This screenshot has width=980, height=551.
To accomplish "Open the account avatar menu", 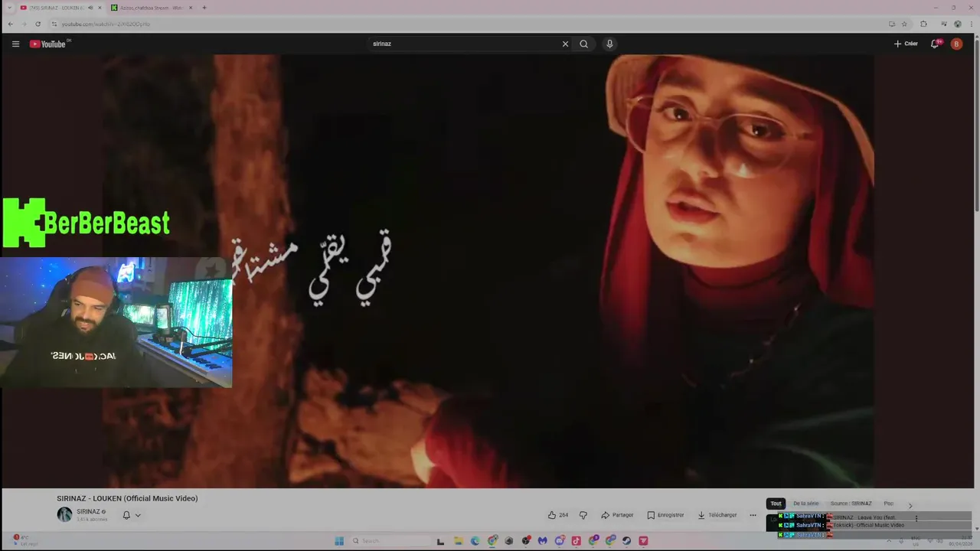I will tap(956, 44).
